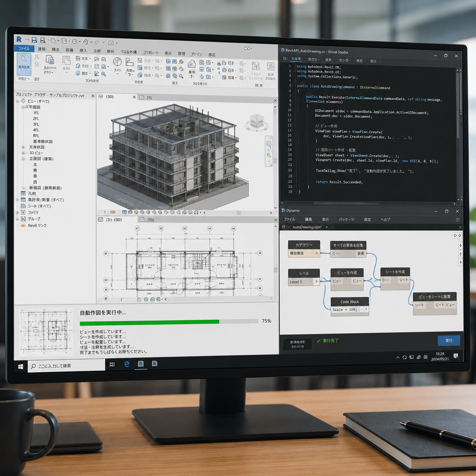476x476 pixels.
Task: Click the Revit リンク link icon in browser
Action: tap(23, 225)
